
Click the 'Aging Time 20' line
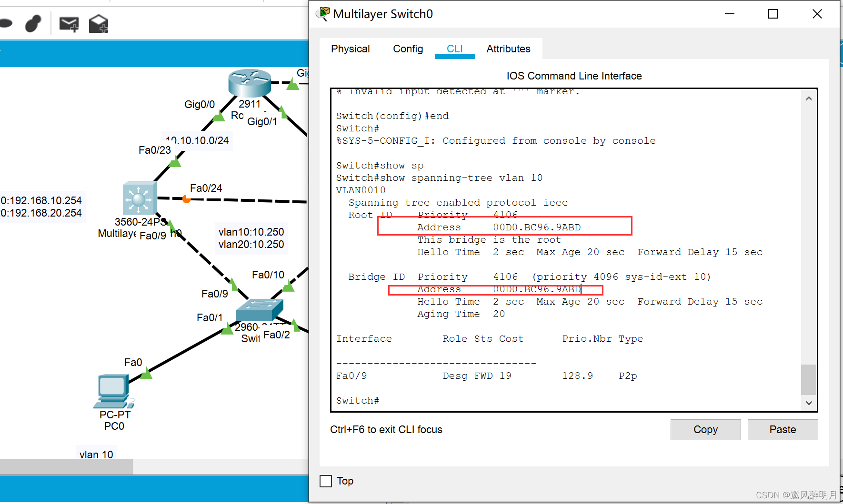(x=461, y=314)
